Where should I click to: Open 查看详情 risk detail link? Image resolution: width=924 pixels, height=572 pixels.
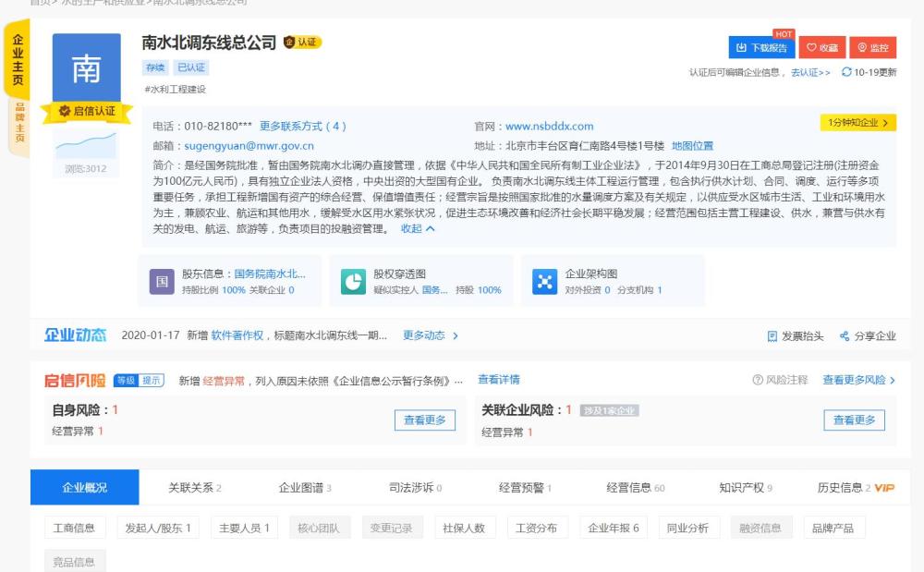(x=499, y=380)
